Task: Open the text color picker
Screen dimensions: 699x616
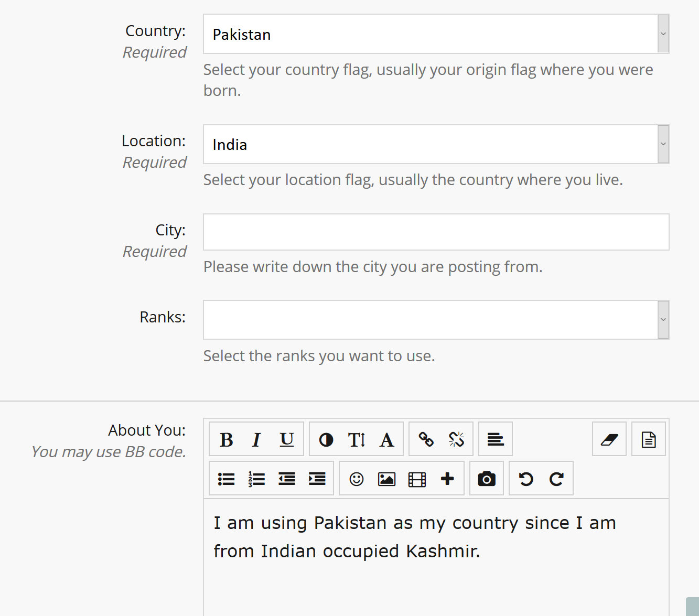Action: [326, 439]
